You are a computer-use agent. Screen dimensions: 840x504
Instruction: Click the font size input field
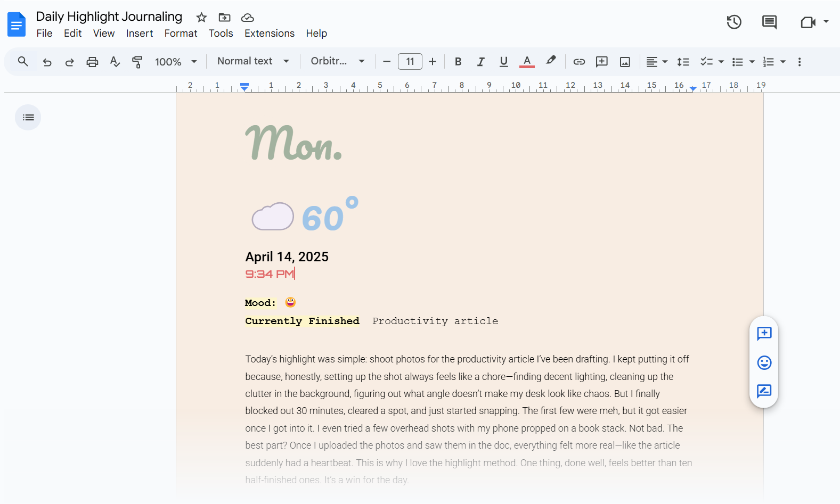[410, 62]
